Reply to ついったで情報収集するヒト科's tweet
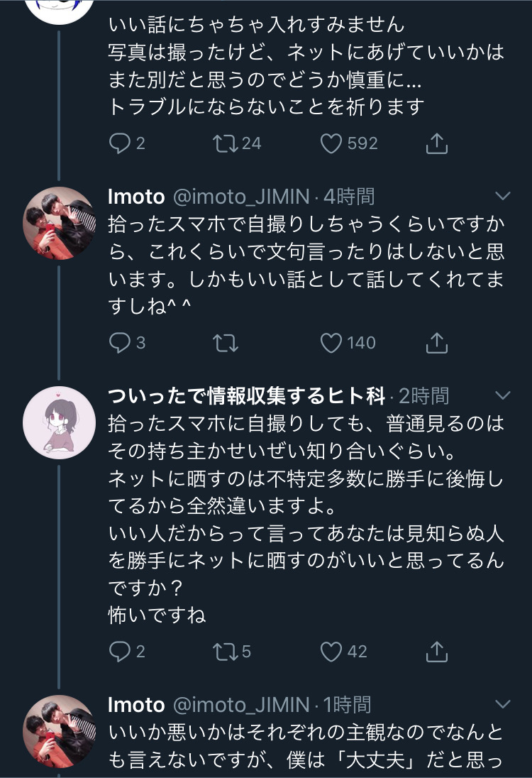This screenshot has width=532, height=778. click(118, 651)
